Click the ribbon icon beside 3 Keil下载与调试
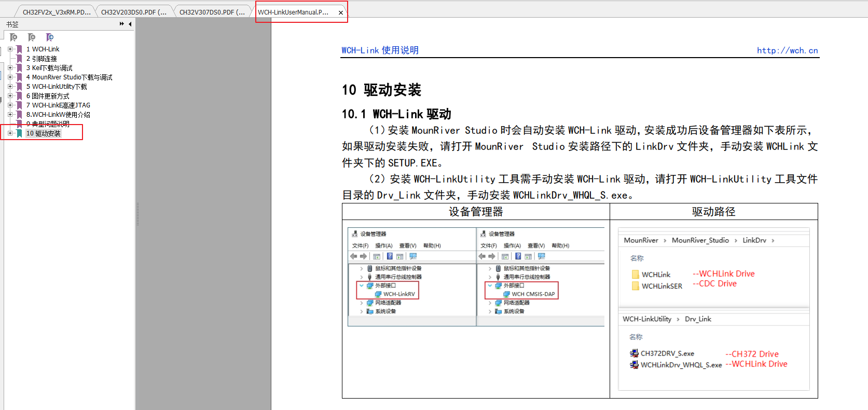 tap(20, 68)
